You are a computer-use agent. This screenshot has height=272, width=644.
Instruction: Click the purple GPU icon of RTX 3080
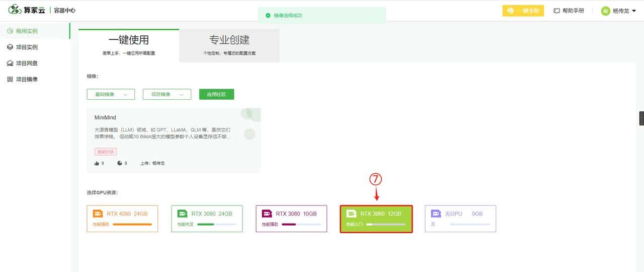point(267,214)
